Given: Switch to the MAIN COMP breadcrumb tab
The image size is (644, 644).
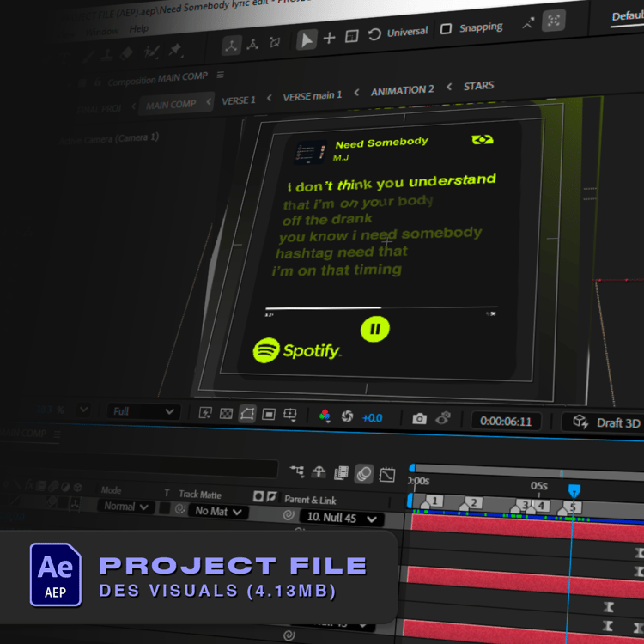Looking at the screenshot, I should coord(171,105).
